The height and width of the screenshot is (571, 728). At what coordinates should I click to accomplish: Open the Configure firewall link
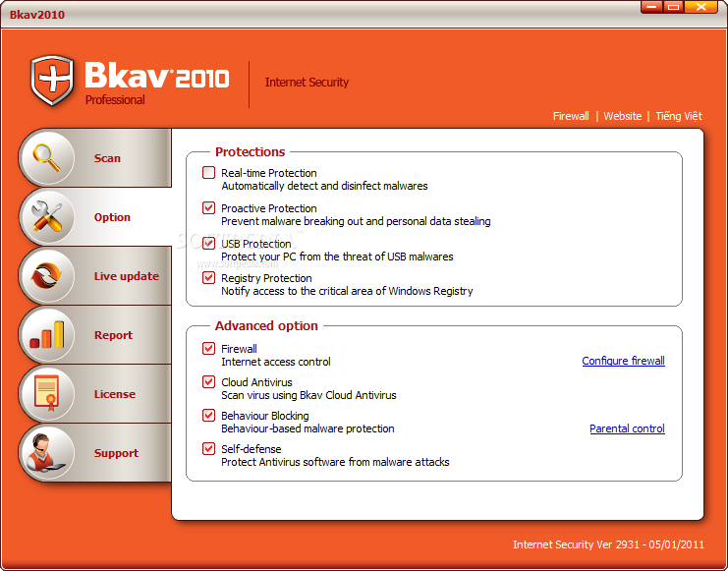click(623, 361)
